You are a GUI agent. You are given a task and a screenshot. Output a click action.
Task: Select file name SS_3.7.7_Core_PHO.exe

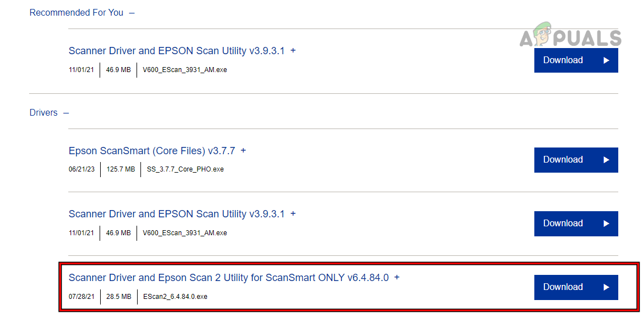pos(185,169)
